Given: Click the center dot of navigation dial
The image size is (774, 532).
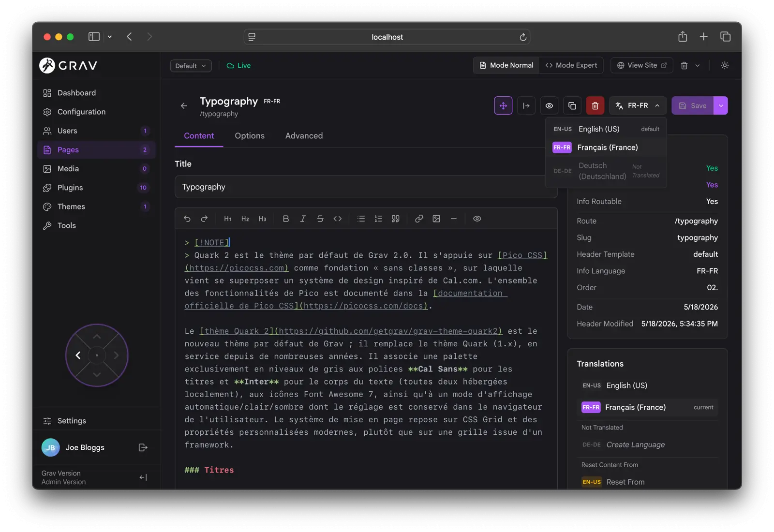Looking at the screenshot, I should [97, 355].
